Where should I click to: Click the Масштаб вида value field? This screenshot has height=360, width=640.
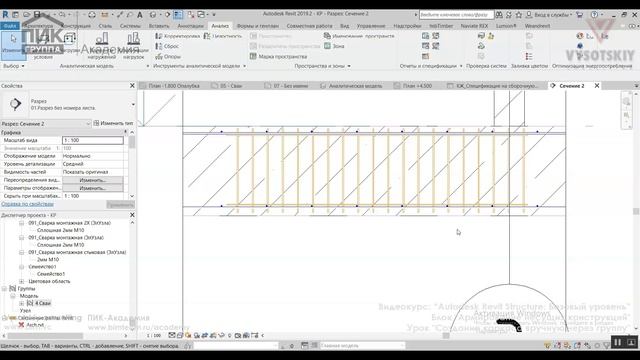click(93, 140)
